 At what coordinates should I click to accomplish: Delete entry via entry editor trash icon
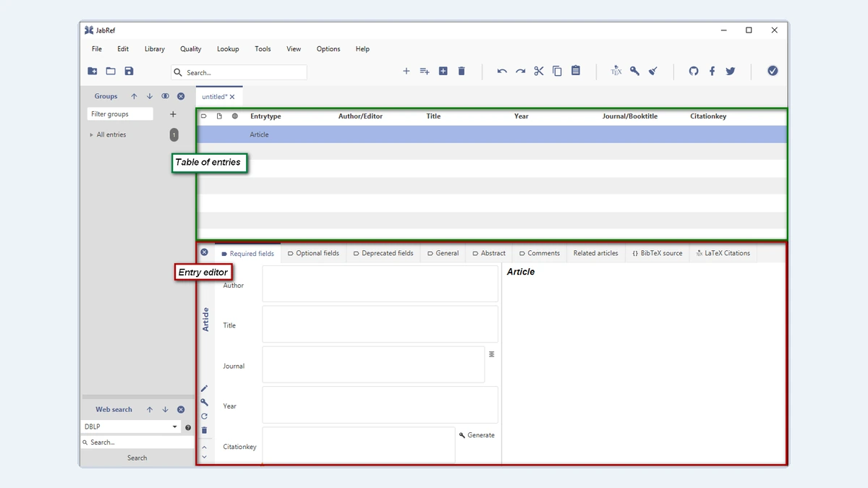pos(204,430)
